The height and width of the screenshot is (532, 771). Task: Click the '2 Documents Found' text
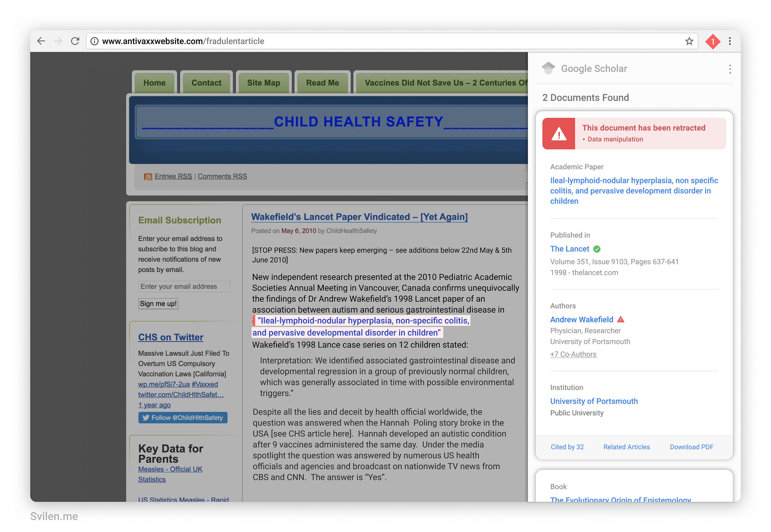coord(586,98)
